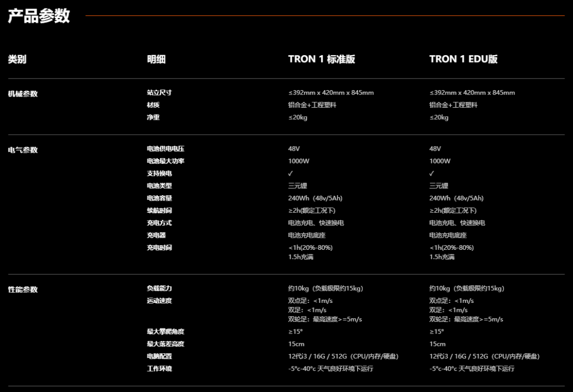573x392 pixels.
Task: Select EDU版 drop height 15cm
Action: pos(437,344)
